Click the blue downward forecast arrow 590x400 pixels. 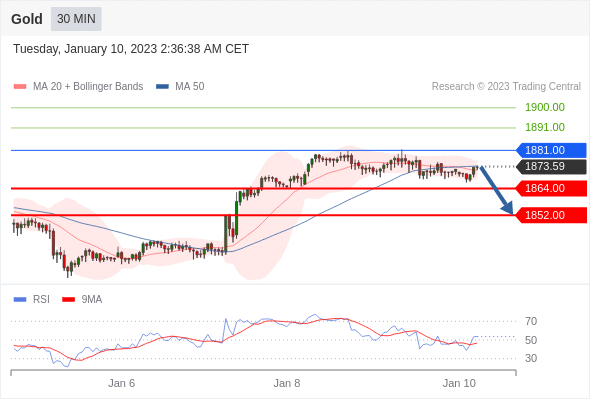497,190
